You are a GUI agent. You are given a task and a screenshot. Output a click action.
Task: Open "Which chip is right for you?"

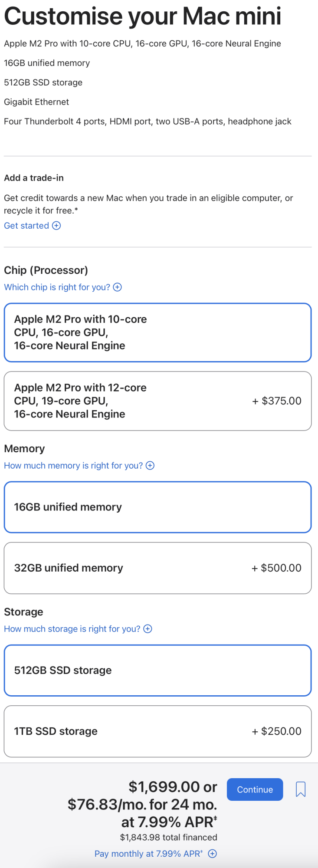57,287
